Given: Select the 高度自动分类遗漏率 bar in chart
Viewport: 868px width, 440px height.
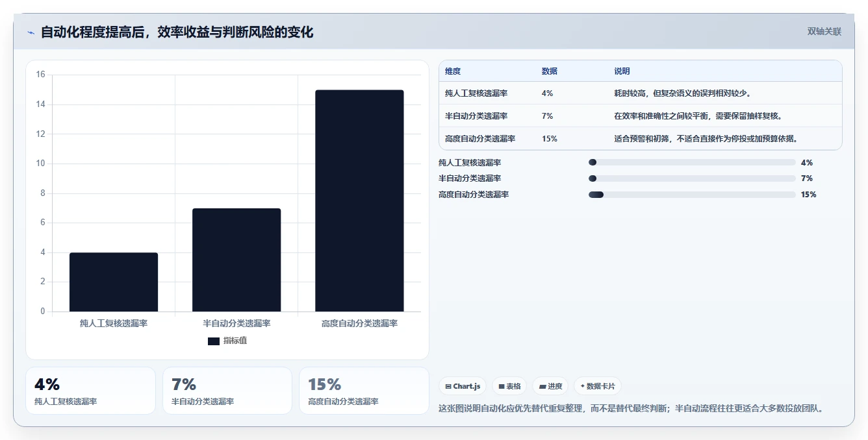Looking at the screenshot, I should point(359,201).
